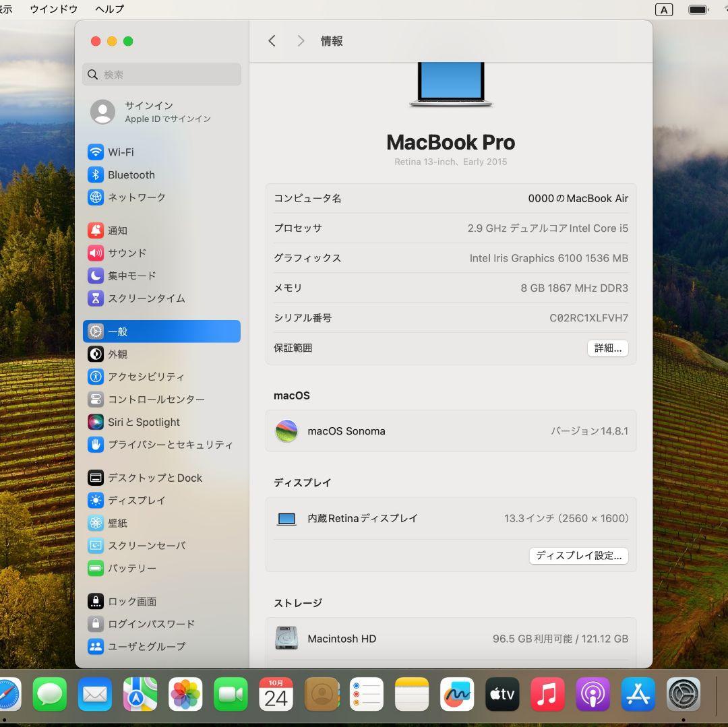Open Reminders from the Dock
The image size is (728, 727).
coord(366,694)
